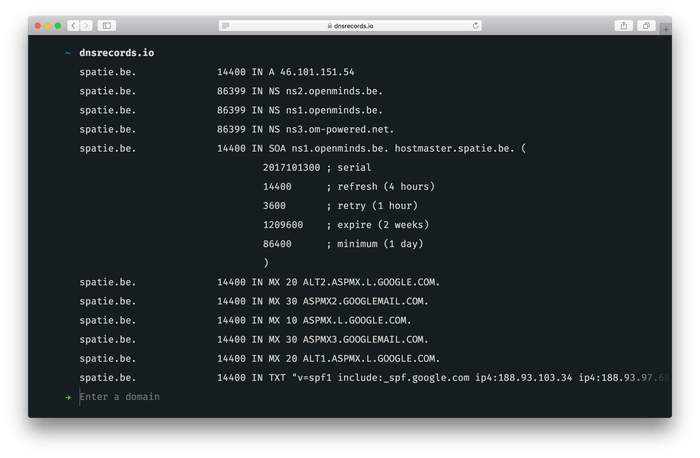The width and height of the screenshot is (700, 458).
Task: Add a new tab with the plus button
Action: click(666, 29)
